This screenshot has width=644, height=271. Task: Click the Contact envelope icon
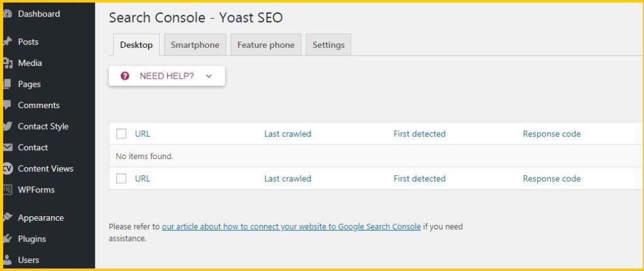8,147
